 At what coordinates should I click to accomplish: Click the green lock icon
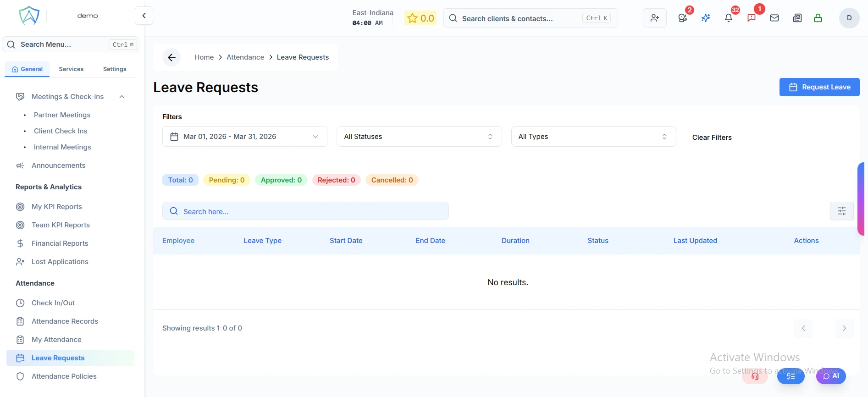point(818,18)
